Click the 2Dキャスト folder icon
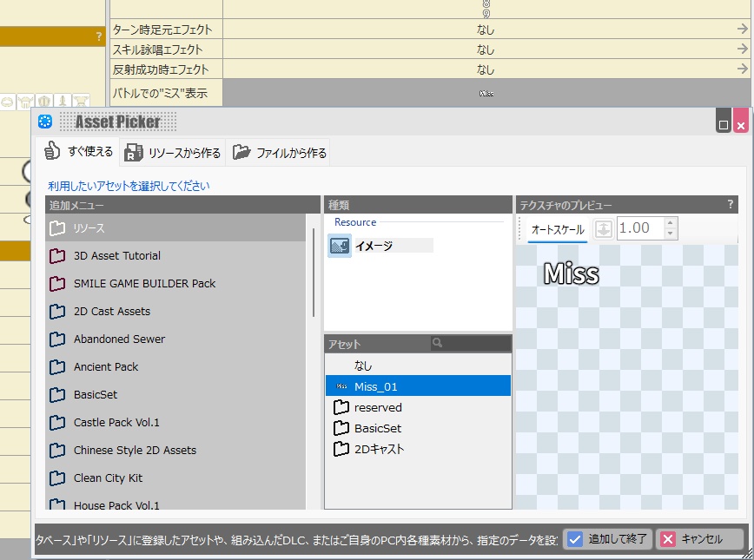Viewport: 754px width, 560px height. tap(341, 449)
